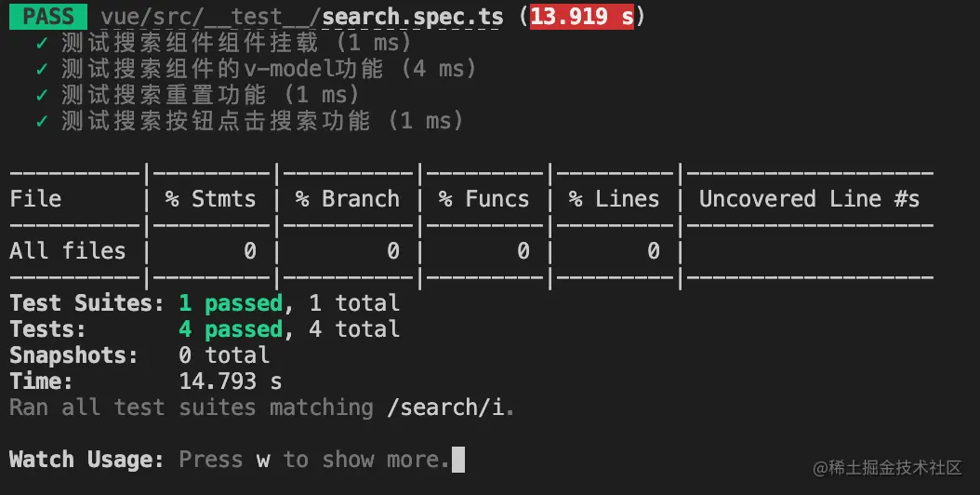Click the red 13.919 s duration badge

[x=582, y=17]
